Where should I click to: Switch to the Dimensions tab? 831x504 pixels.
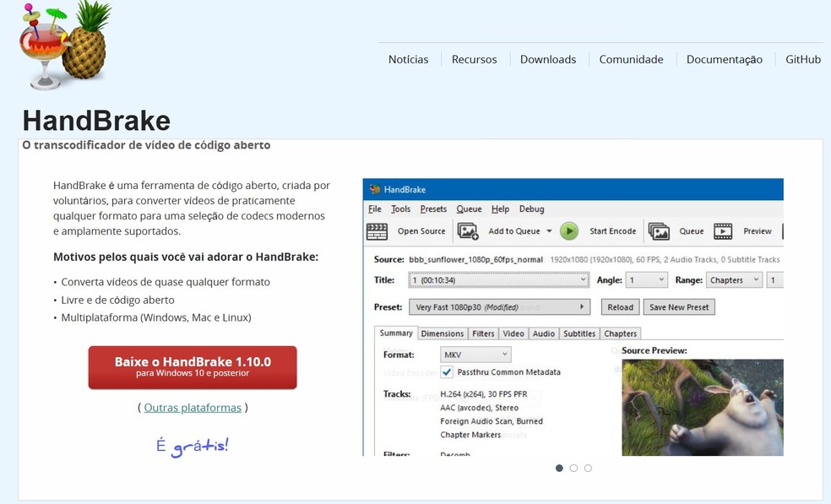(442, 333)
